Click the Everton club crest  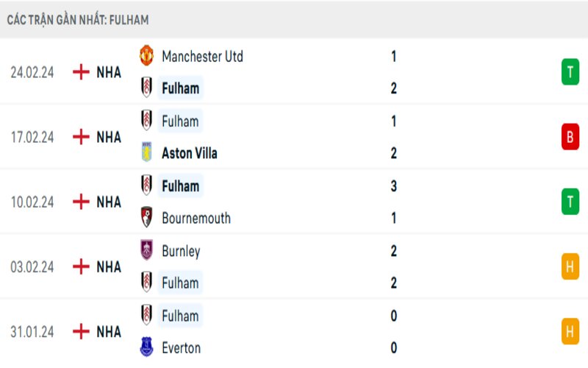click(147, 347)
